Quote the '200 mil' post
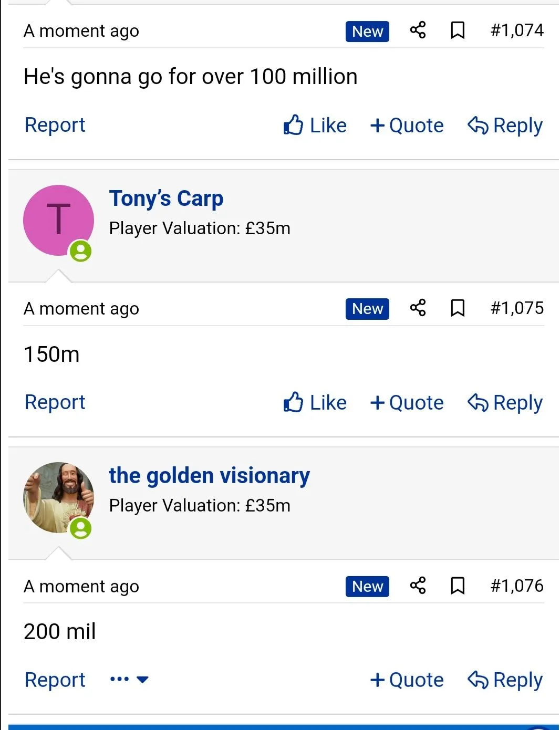Screen dimensions: 560x730 [407, 680]
